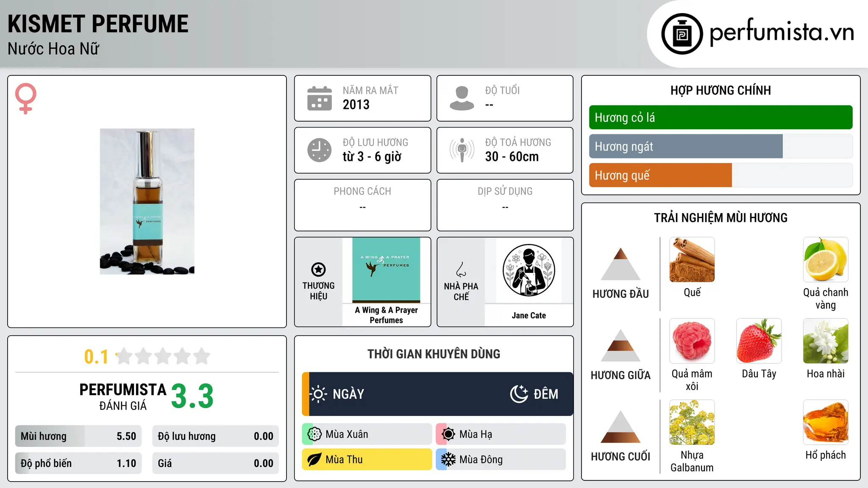Click the sillage value 30 - 60cm

coord(512,157)
